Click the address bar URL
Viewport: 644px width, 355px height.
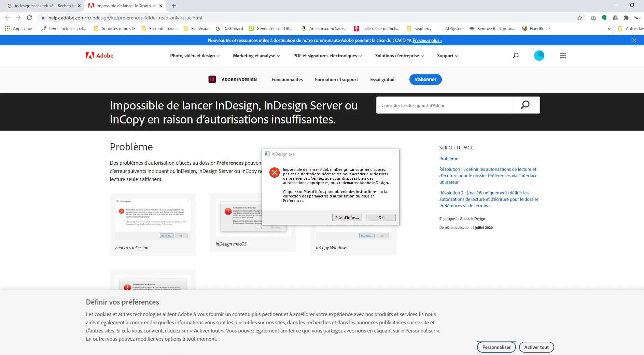click(x=125, y=18)
